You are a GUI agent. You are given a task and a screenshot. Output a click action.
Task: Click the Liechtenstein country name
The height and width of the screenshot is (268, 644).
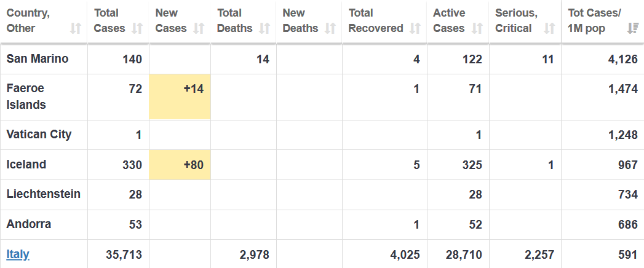click(44, 194)
